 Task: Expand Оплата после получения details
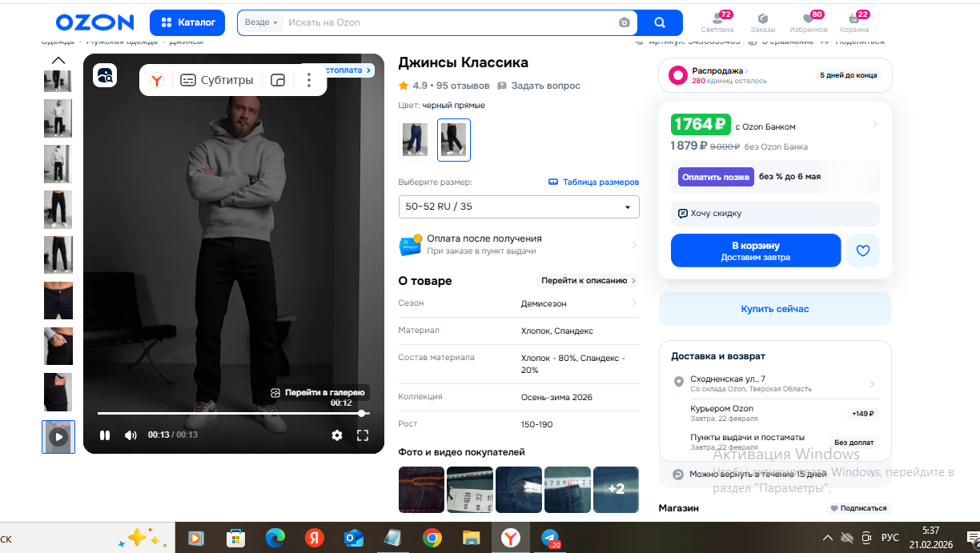coord(519,245)
